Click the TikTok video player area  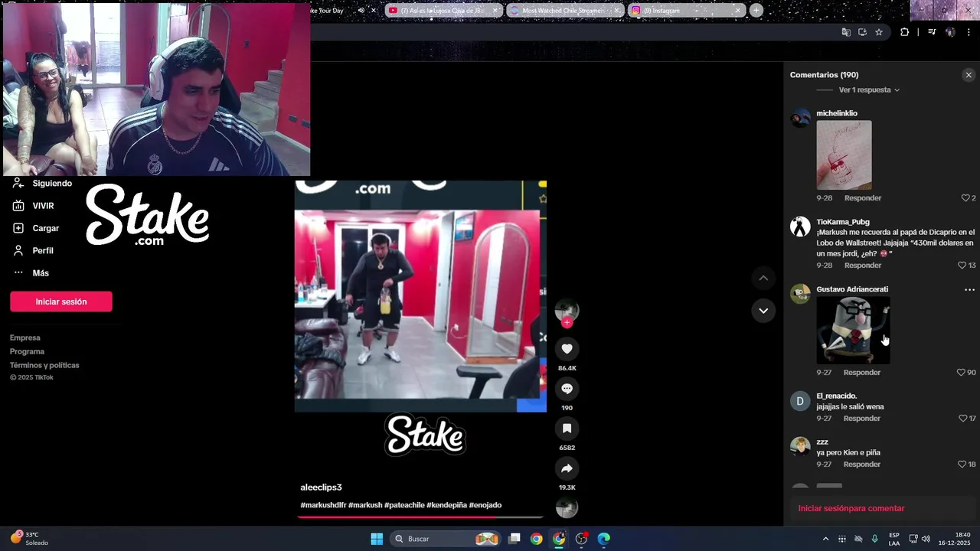pyautogui.click(x=420, y=296)
